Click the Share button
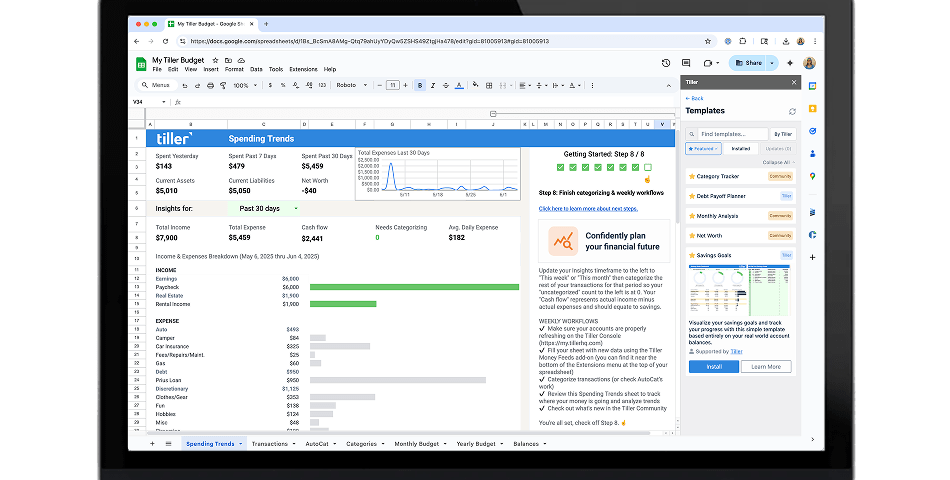950x480 pixels. 749,63
